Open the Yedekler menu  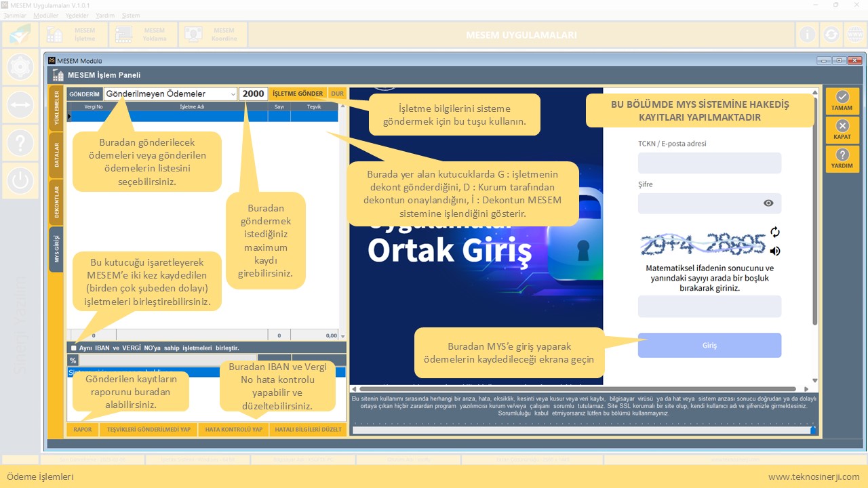pyautogui.click(x=77, y=16)
